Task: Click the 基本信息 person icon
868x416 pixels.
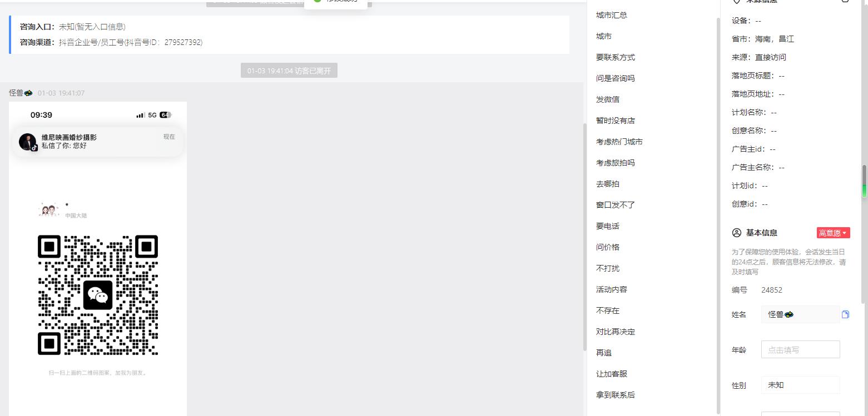Action: [x=737, y=233]
